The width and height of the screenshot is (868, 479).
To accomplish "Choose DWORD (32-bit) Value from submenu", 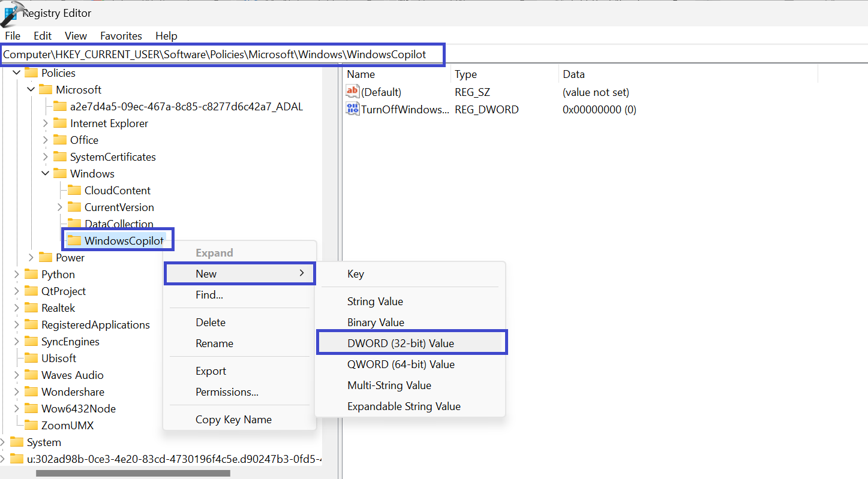I will tap(401, 344).
